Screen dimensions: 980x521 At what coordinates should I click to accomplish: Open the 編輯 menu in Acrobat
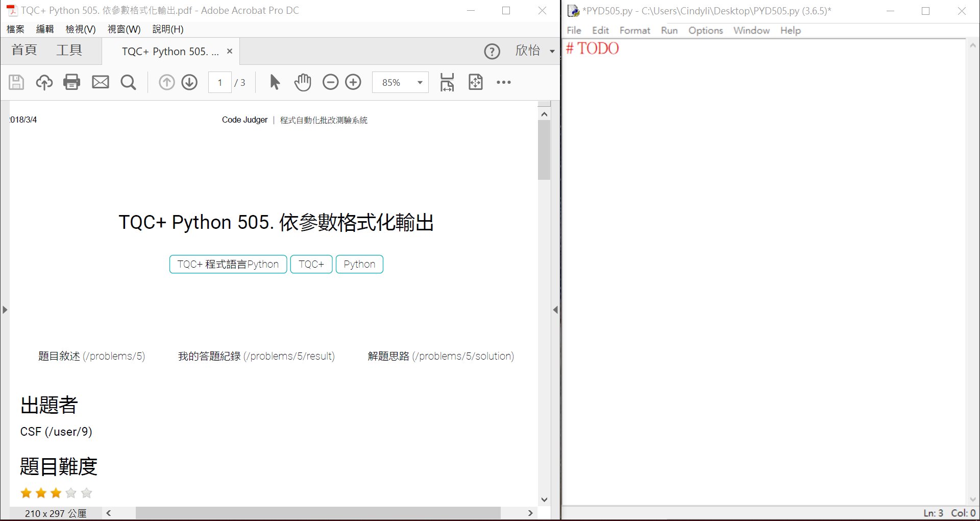[x=45, y=29]
